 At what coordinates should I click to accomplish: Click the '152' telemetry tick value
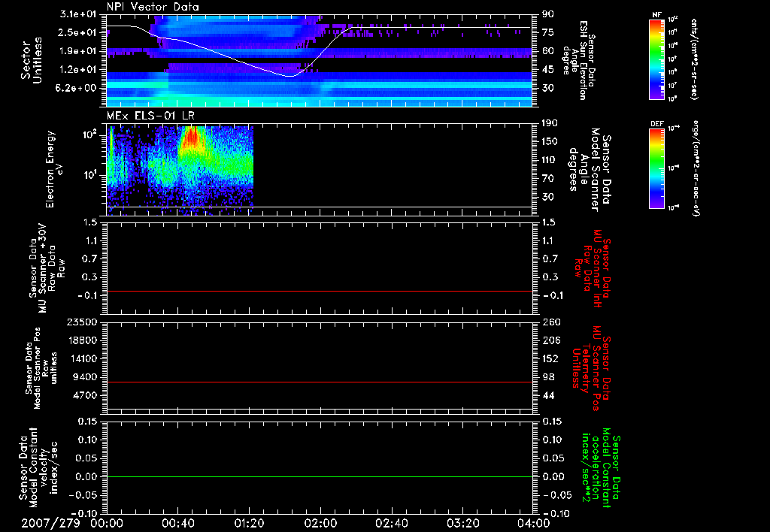pyautogui.click(x=550, y=358)
